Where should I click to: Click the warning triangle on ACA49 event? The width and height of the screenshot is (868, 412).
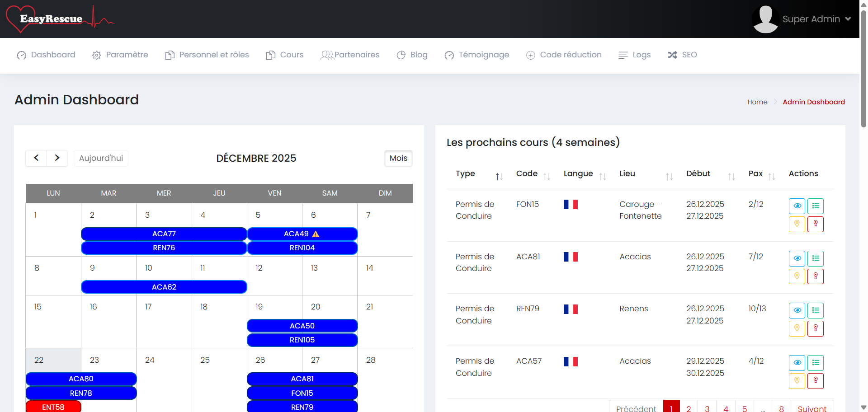(316, 234)
